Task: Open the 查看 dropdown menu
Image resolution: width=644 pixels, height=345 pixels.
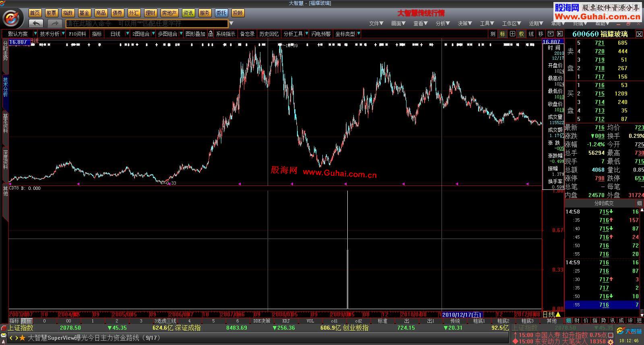Action: 420,23
